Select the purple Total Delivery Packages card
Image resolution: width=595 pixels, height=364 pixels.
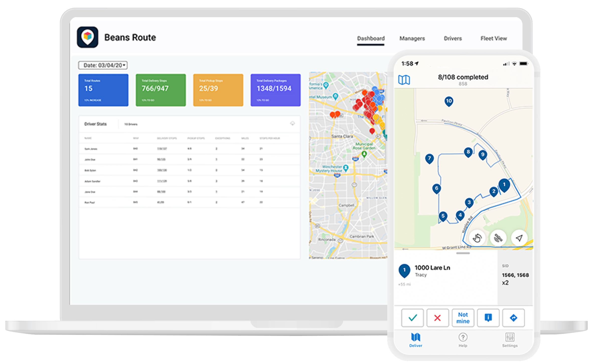(x=275, y=90)
